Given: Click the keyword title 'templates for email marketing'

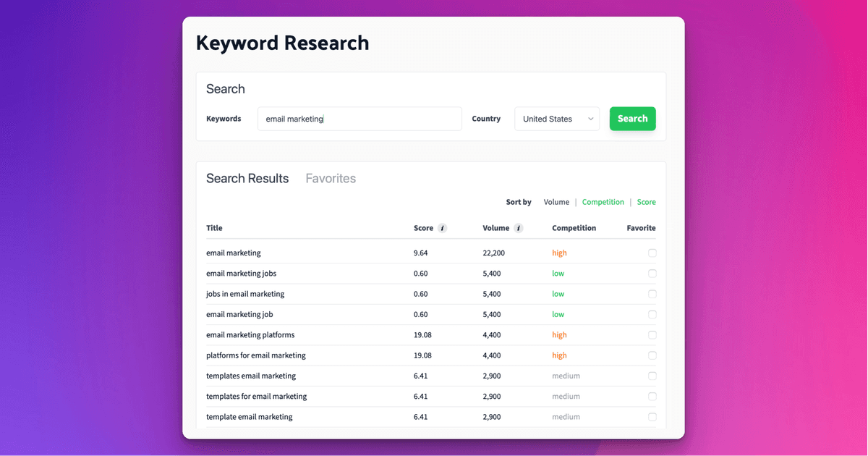Looking at the screenshot, I should (257, 397).
